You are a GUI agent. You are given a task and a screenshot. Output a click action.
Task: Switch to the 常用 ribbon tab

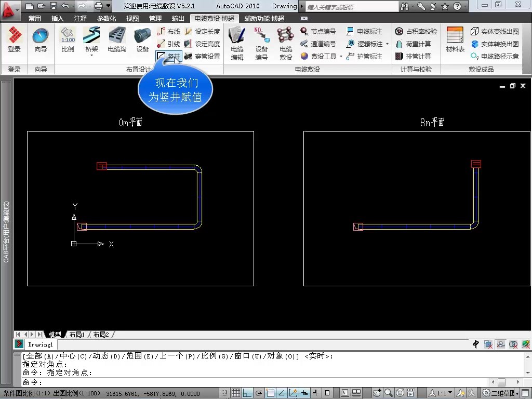(35, 19)
